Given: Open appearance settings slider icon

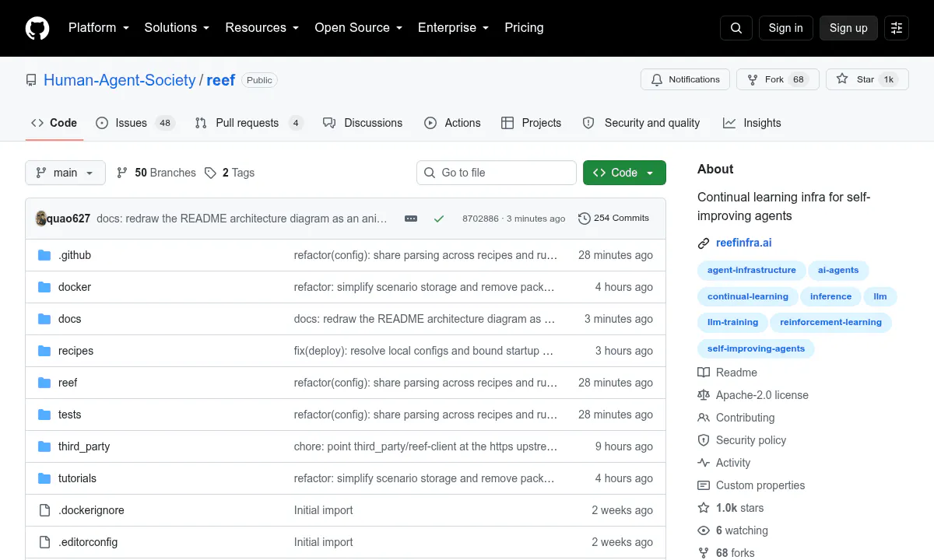Looking at the screenshot, I should tap(897, 28).
